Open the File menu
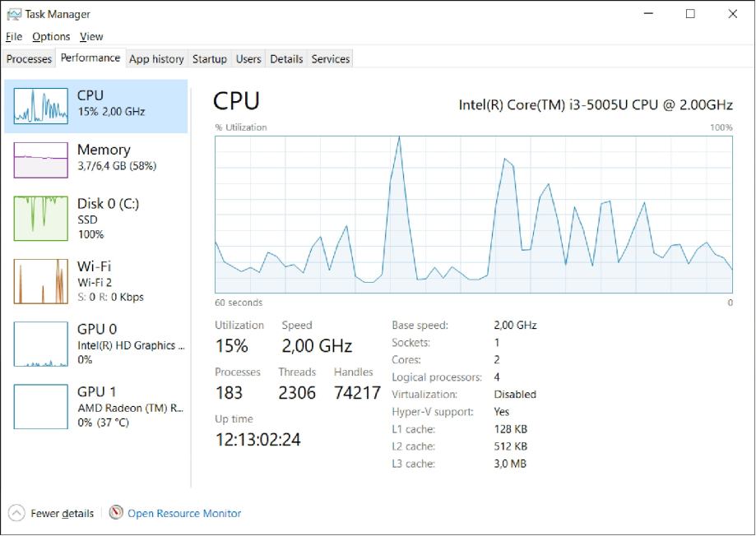This screenshot has width=756, height=536. tap(14, 36)
